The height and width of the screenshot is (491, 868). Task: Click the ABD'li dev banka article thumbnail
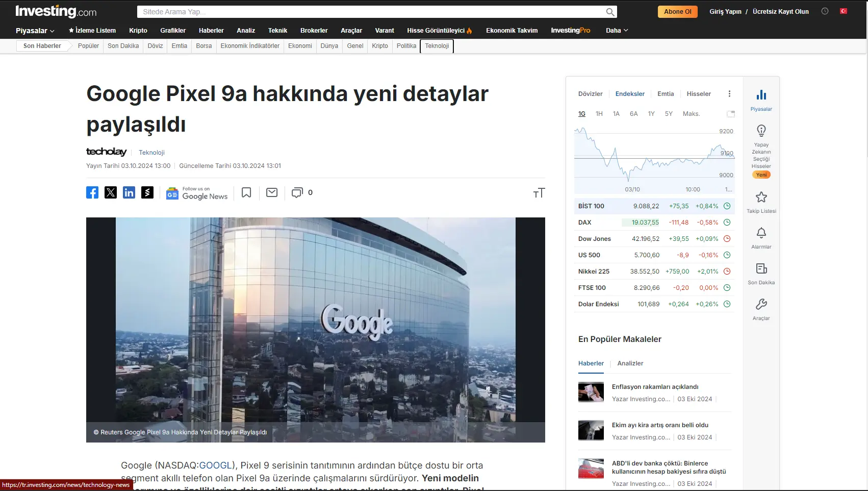click(591, 469)
